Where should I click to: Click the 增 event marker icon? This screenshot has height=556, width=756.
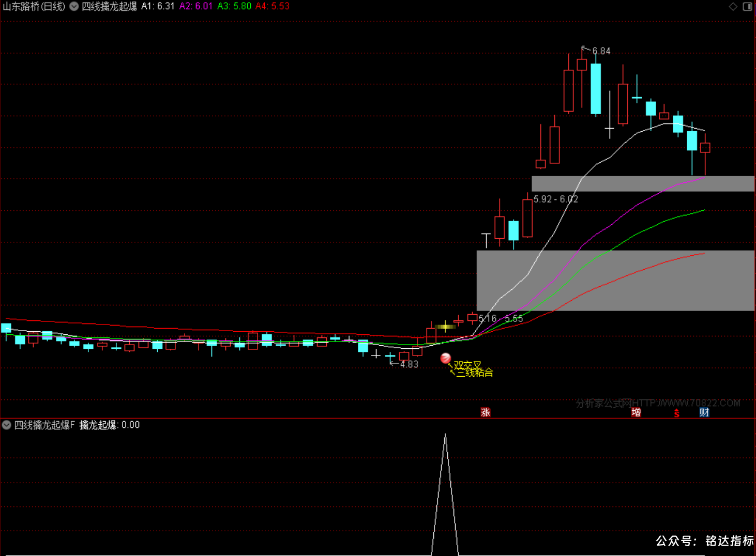[x=636, y=412]
